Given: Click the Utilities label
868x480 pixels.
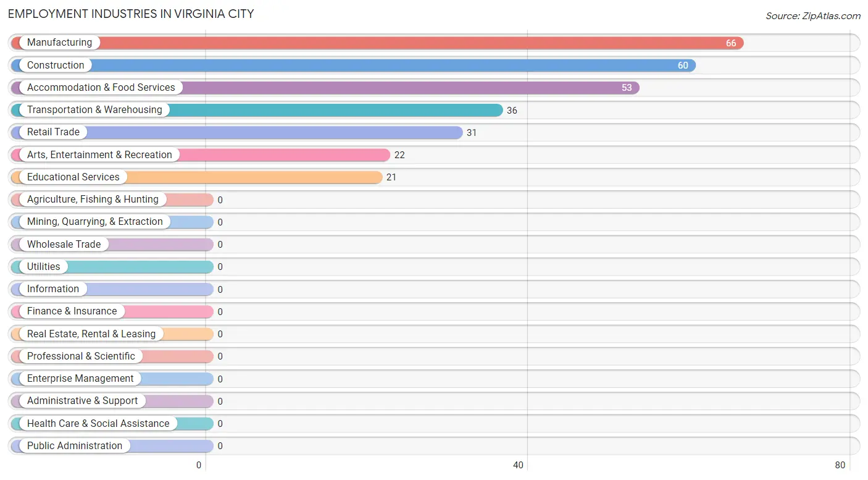Looking at the screenshot, I should click(x=44, y=267).
